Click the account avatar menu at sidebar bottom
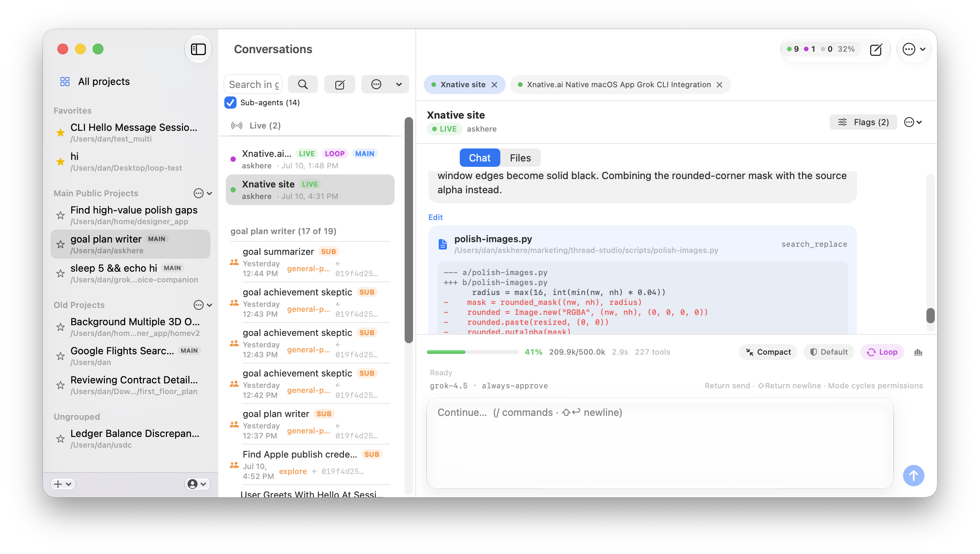This screenshot has width=980, height=554. pyautogui.click(x=197, y=484)
